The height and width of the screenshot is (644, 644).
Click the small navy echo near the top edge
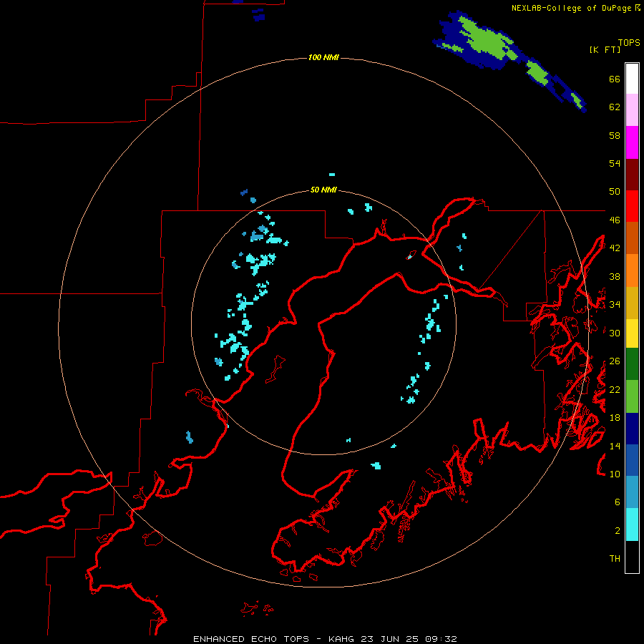[258, 15]
